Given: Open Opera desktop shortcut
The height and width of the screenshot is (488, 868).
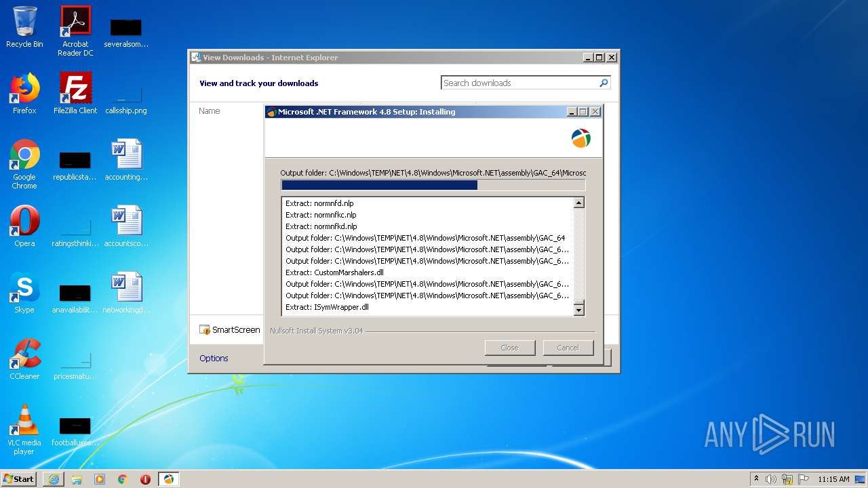Looking at the screenshot, I should (x=24, y=226).
